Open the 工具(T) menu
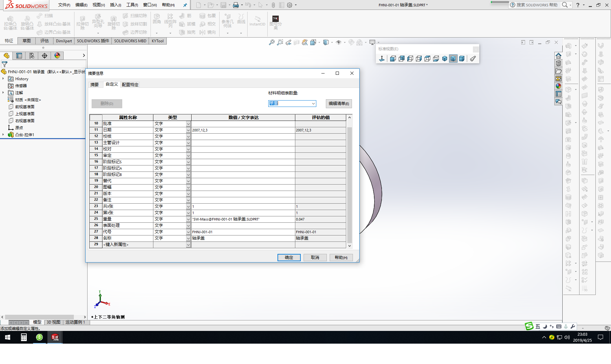Viewport: 611px width, 364px height. [x=132, y=5]
